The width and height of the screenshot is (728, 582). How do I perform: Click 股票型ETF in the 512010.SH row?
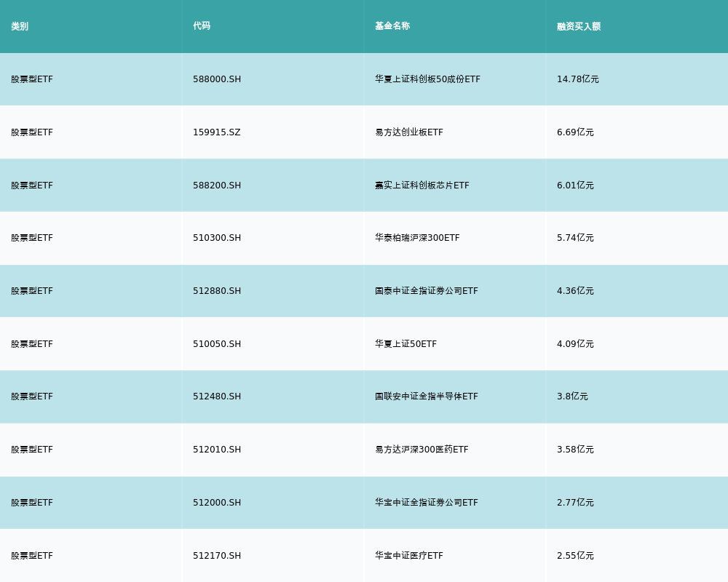[x=32, y=450]
